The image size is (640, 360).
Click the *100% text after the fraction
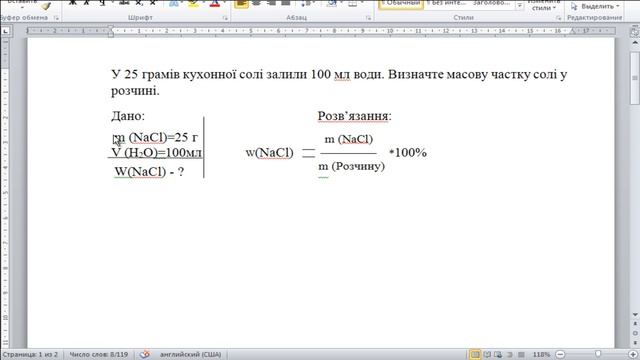(408, 153)
